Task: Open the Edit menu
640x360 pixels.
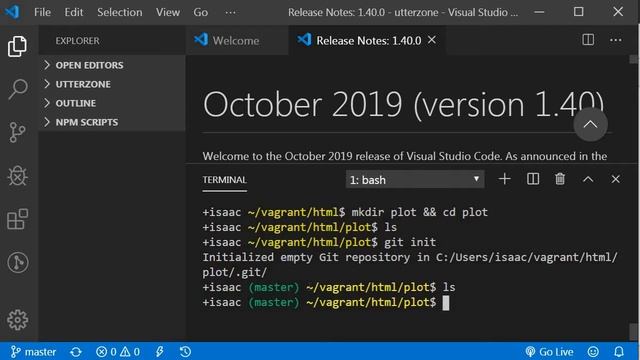Action: 73,12
